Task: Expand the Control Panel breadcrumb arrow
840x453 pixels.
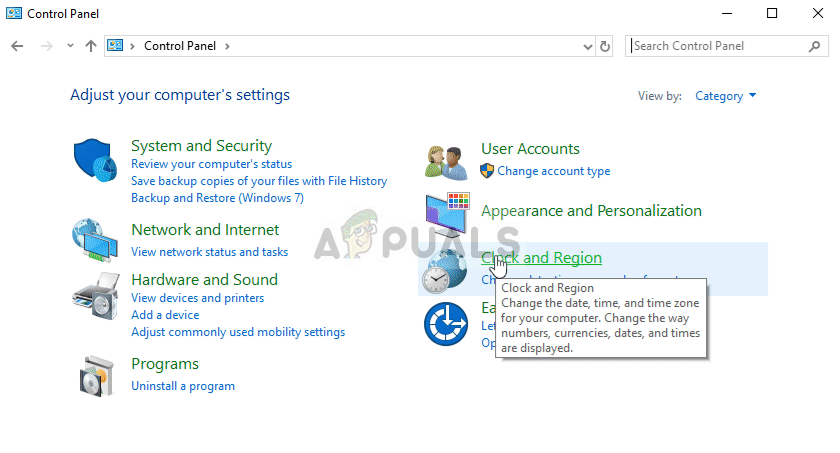Action: [228, 46]
